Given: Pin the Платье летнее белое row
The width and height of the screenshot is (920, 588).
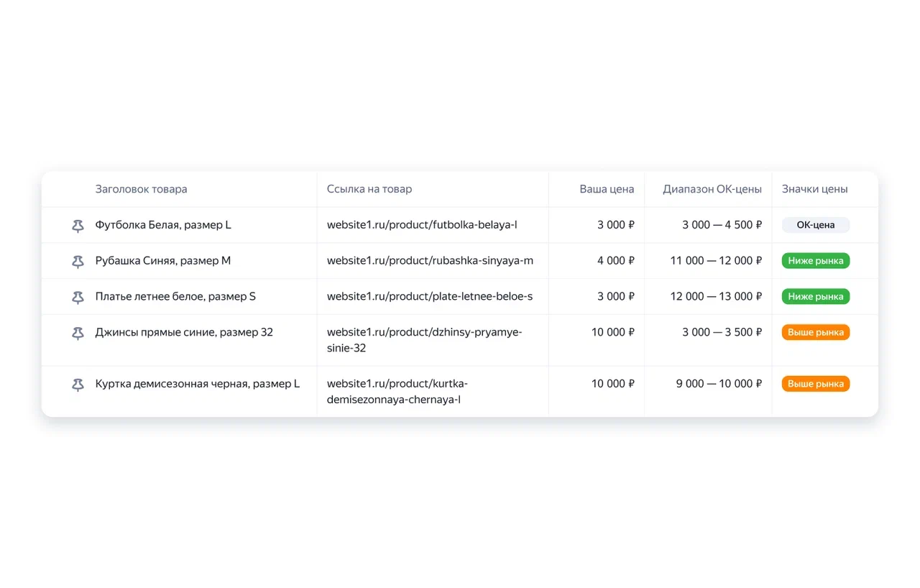Looking at the screenshot, I should click(78, 297).
